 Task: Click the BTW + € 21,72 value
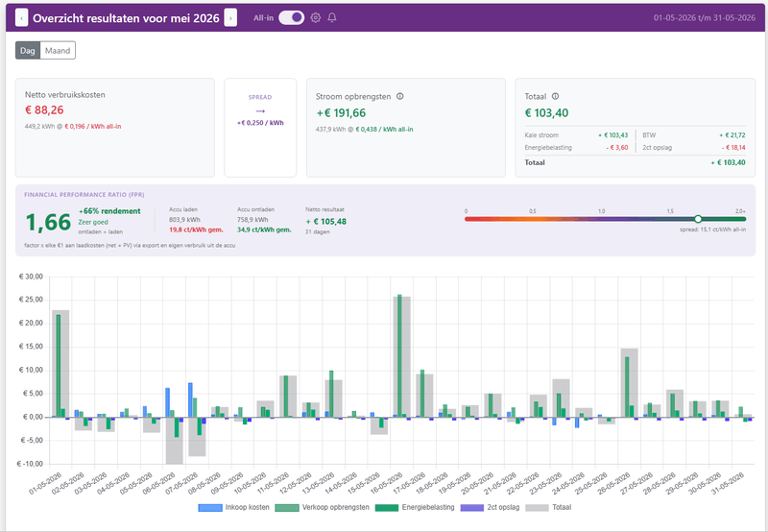pyautogui.click(x=732, y=135)
